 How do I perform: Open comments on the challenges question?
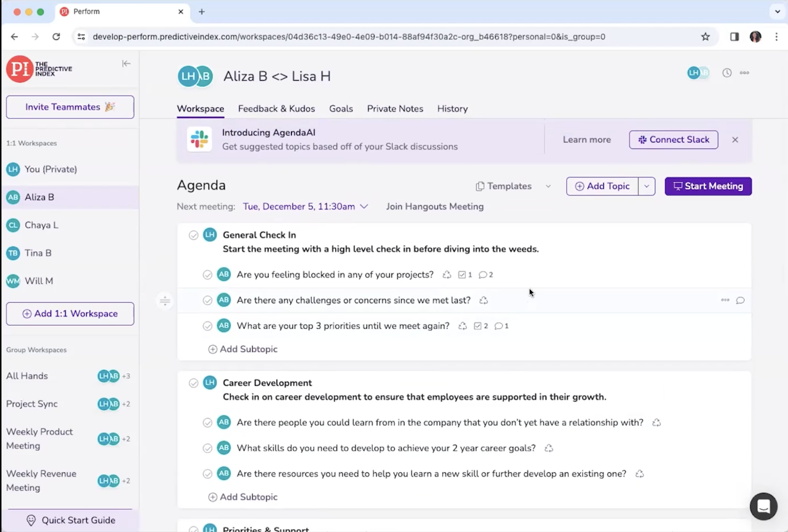(x=741, y=300)
